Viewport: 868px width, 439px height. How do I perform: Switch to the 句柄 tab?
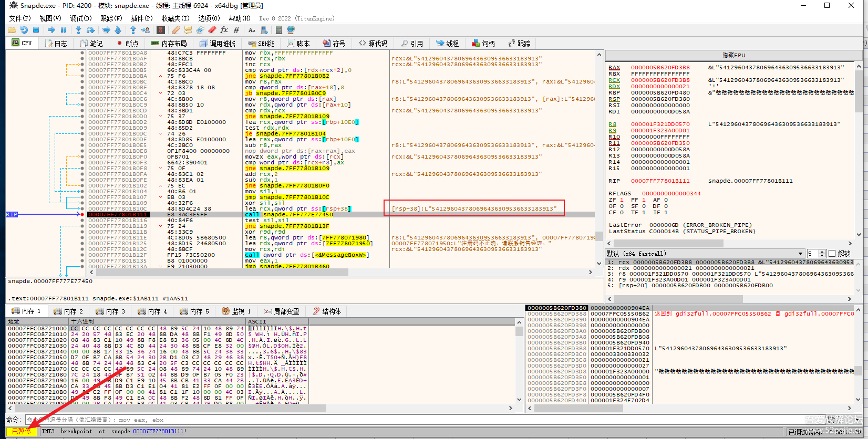click(483, 43)
